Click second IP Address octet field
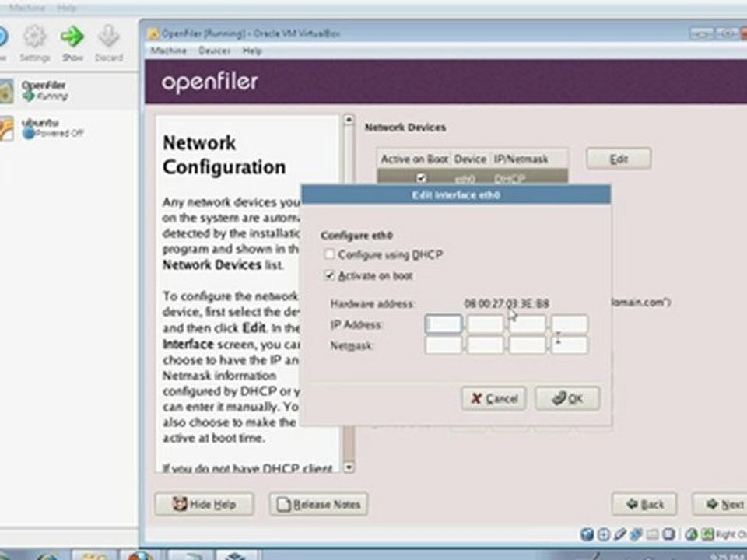The image size is (747, 560). pyautogui.click(x=485, y=324)
